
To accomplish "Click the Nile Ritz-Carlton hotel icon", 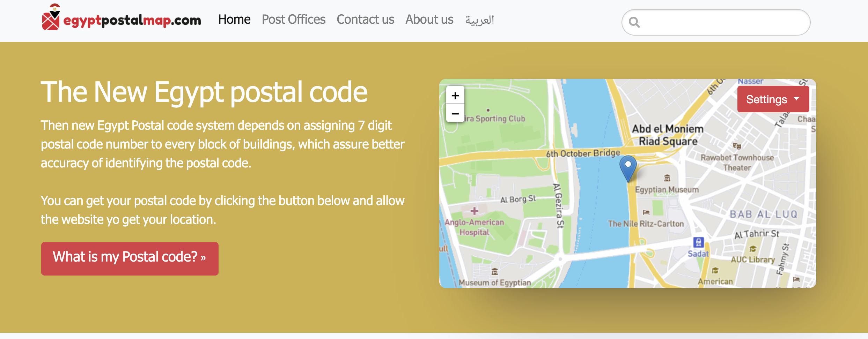I will coord(646,212).
